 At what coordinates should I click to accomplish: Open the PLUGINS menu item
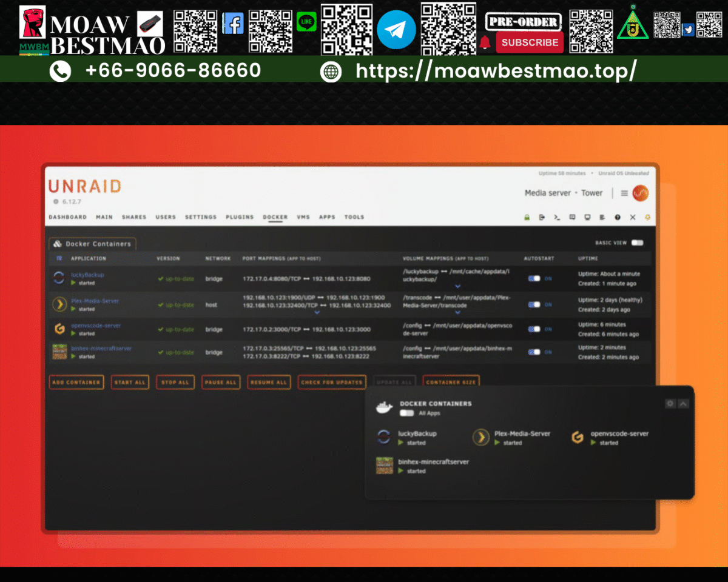click(x=240, y=216)
